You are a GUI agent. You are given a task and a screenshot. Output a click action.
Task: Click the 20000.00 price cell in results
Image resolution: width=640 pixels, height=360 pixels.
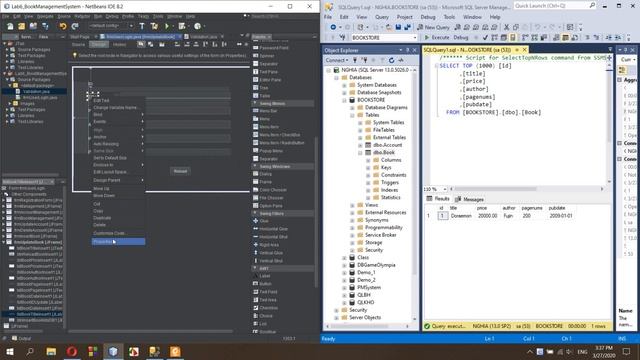(x=487, y=216)
